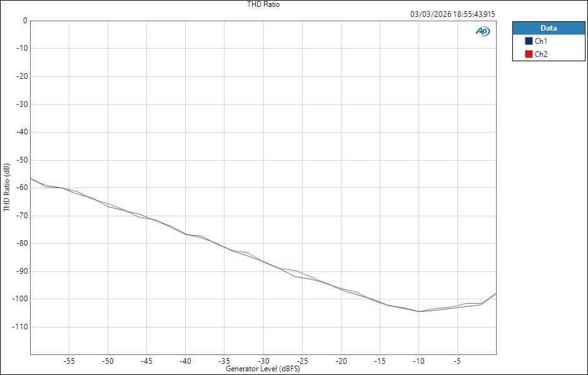Viewport: 588px width, 375px height.
Task: Click the -25 tick label on the x-axis
Action: (302, 361)
